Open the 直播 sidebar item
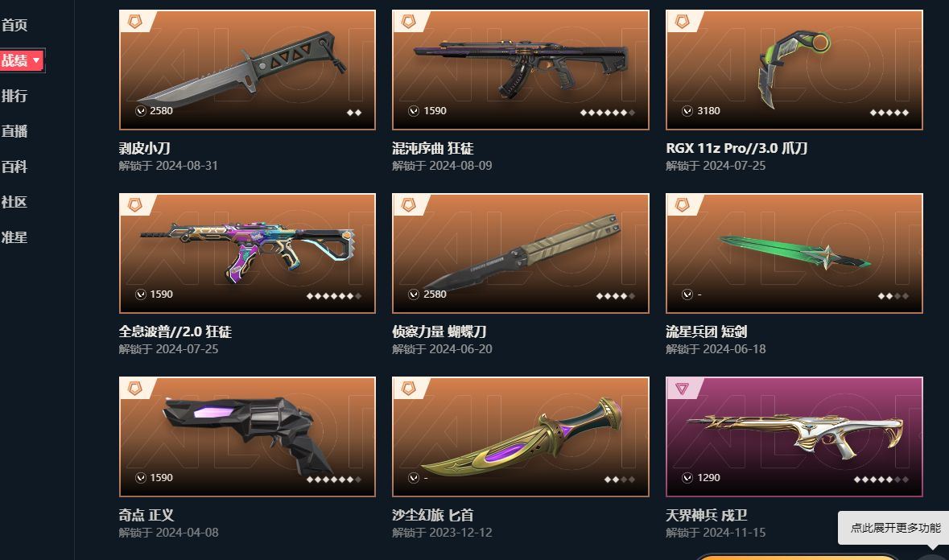The image size is (949, 560). pyautogui.click(x=14, y=131)
